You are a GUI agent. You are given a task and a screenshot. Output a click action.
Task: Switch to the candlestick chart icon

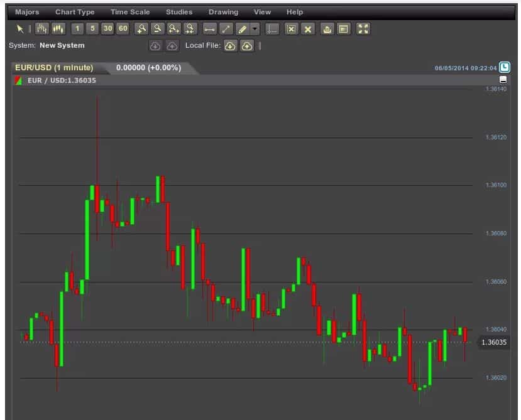[x=58, y=29]
